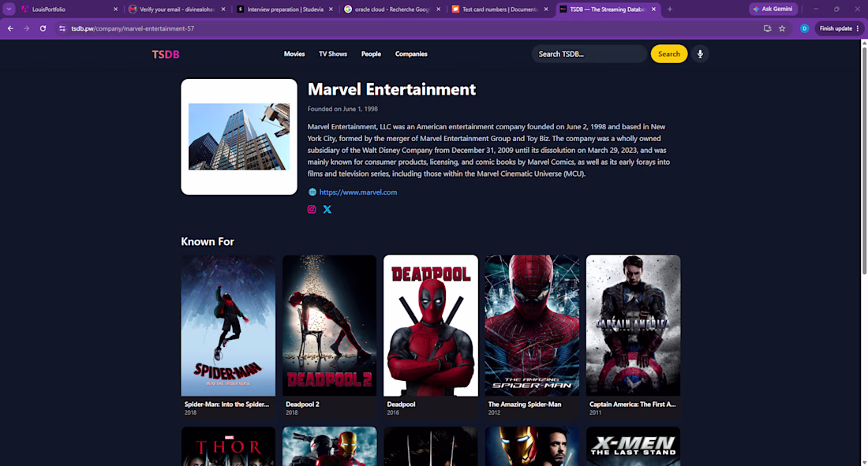The width and height of the screenshot is (868, 466).
Task: Open the Thor movie poster
Action: (x=228, y=446)
